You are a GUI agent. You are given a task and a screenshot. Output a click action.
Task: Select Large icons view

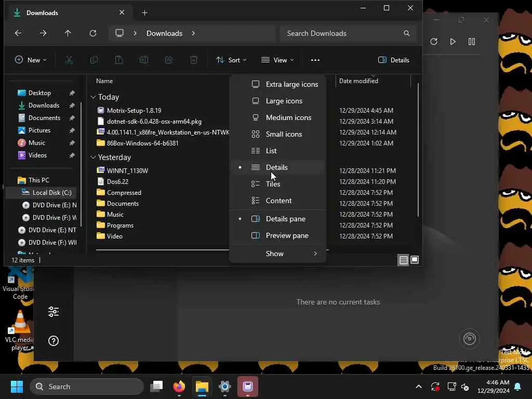(x=277, y=101)
